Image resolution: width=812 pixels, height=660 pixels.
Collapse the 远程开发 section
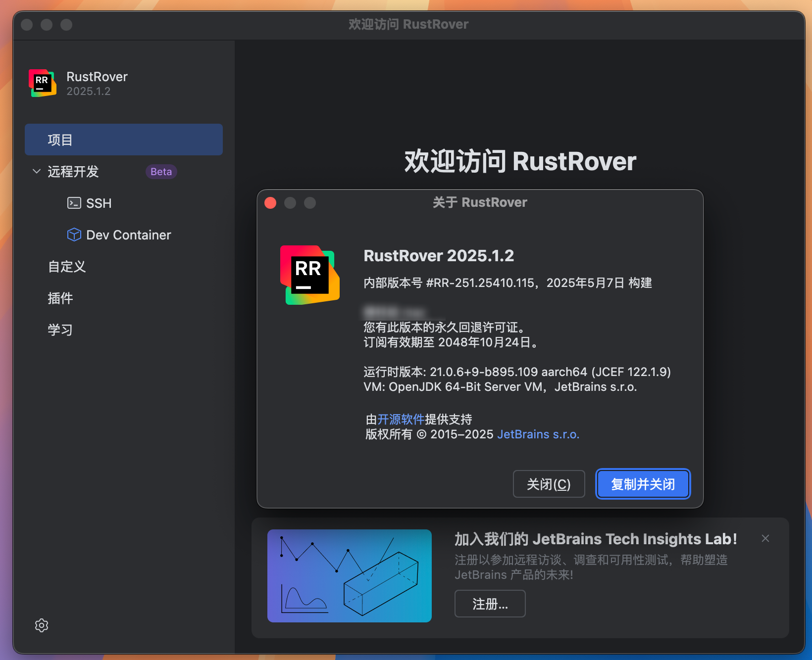pyautogui.click(x=36, y=171)
